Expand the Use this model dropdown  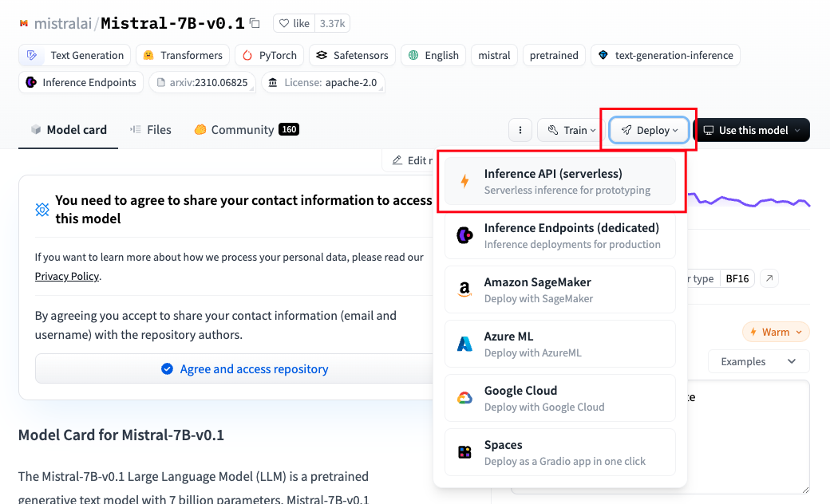click(x=752, y=130)
